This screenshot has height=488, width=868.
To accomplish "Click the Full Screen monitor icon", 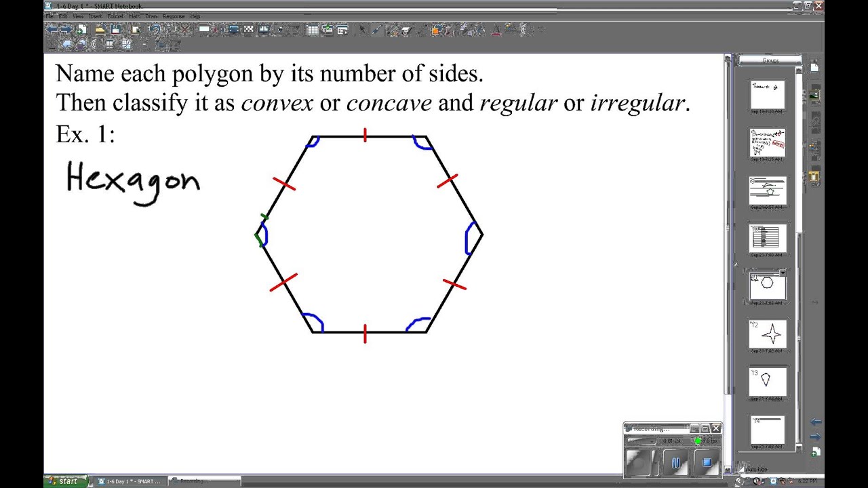I will (234, 29).
